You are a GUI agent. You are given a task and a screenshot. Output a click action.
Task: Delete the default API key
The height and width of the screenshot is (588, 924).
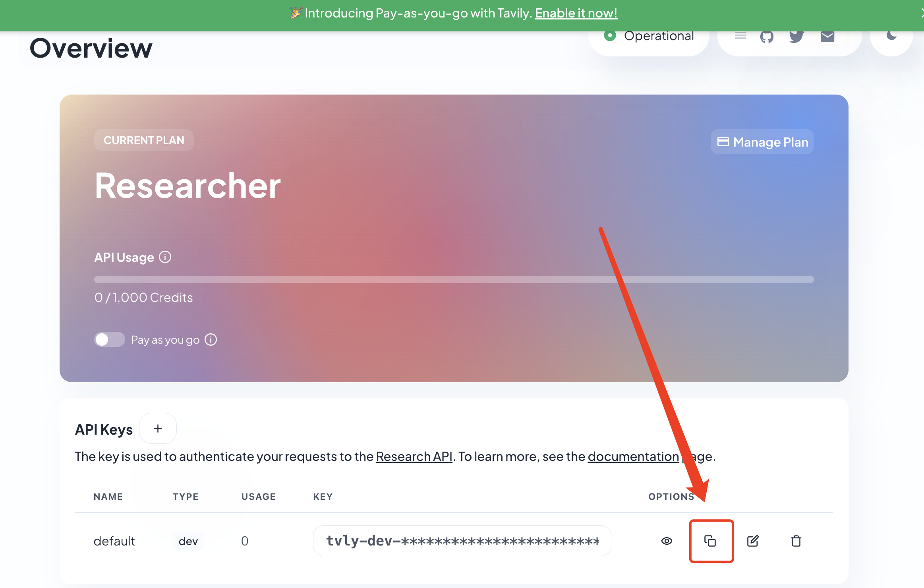pos(796,541)
